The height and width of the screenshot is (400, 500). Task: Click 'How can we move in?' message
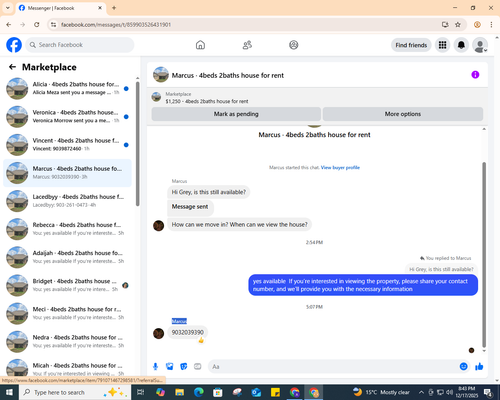(x=239, y=225)
